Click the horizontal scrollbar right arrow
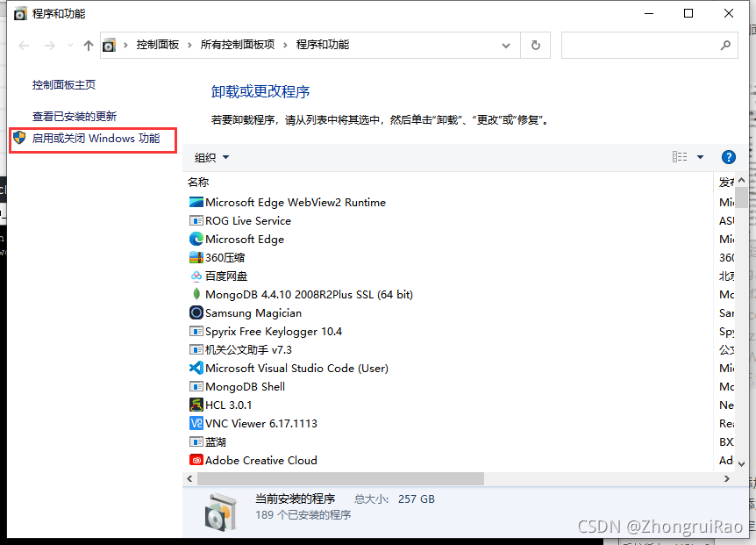 (x=726, y=478)
